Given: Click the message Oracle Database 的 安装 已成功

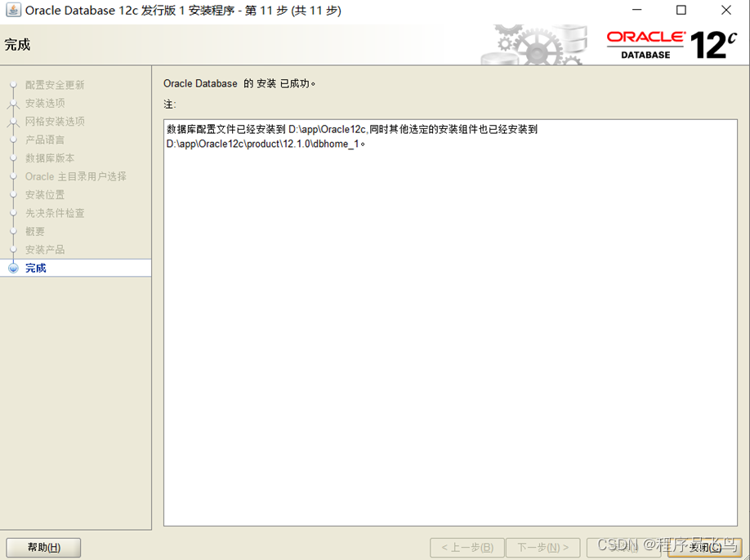Looking at the screenshot, I should (x=239, y=83).
